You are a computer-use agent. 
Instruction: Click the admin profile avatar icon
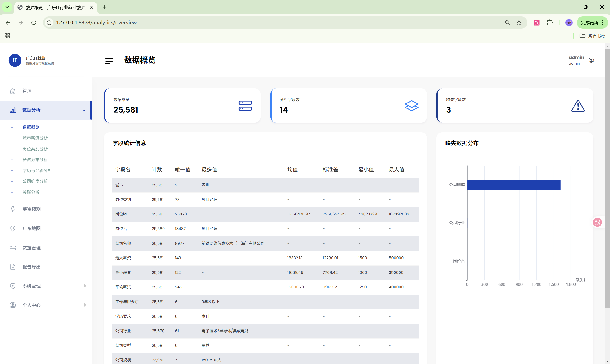coord(591,60)
